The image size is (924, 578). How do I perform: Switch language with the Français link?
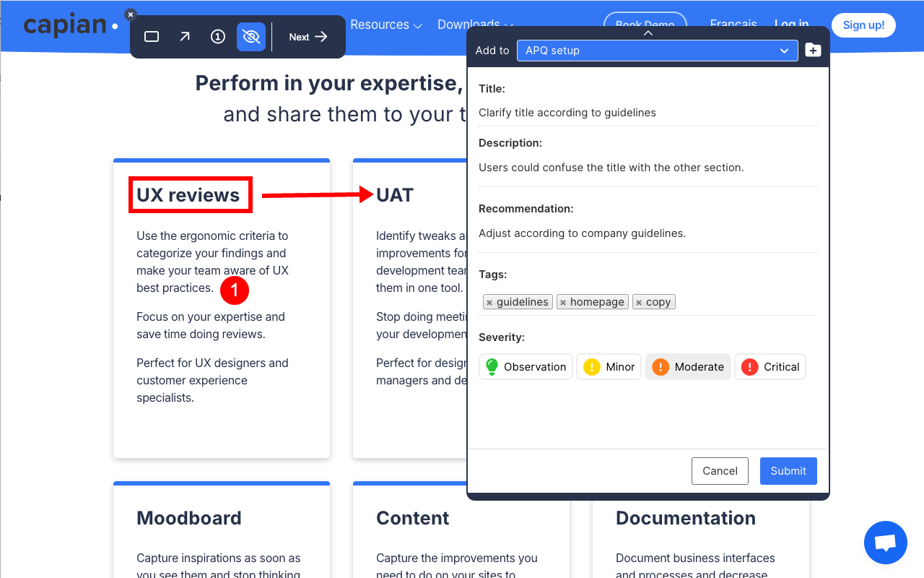click(733, 25)
